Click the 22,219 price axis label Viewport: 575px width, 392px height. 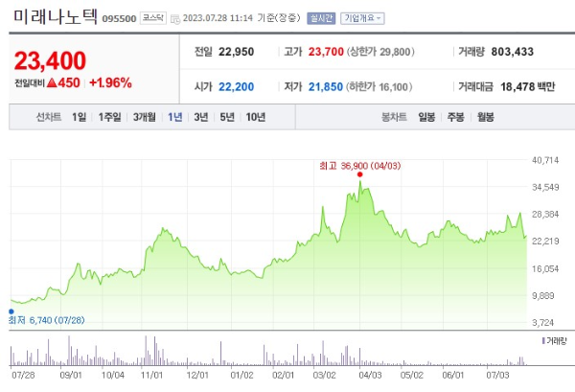click(x=545, y=241)
